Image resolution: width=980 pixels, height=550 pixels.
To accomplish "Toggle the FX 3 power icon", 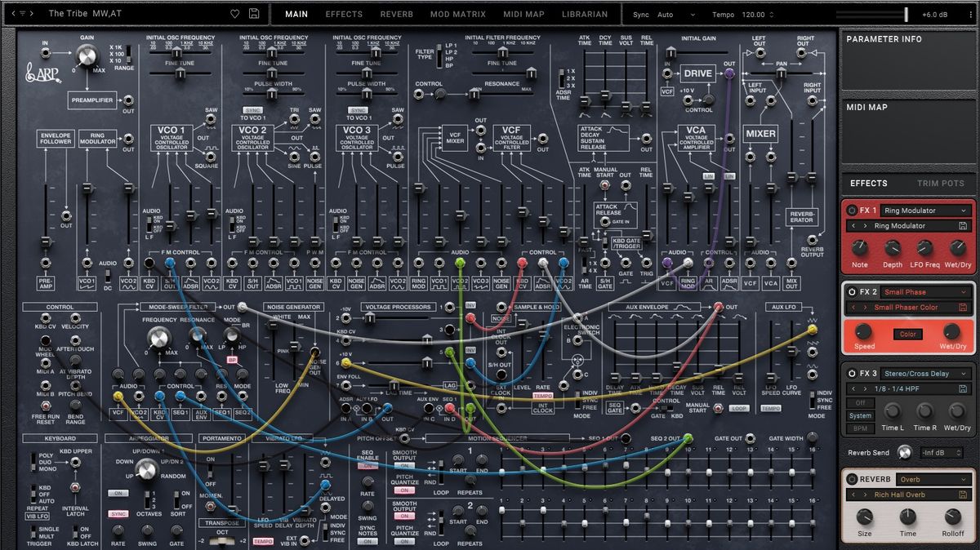I will [x=852, y=373].
